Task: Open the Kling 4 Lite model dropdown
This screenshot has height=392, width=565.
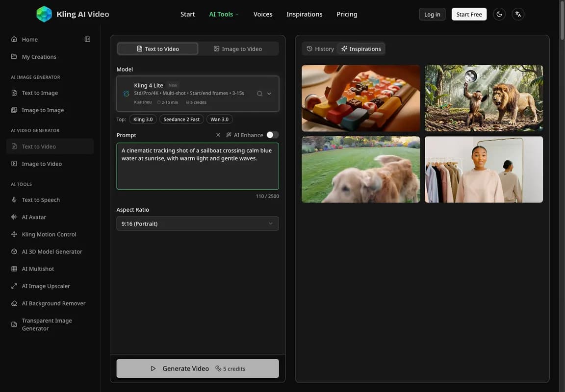Action: [198, 94]
